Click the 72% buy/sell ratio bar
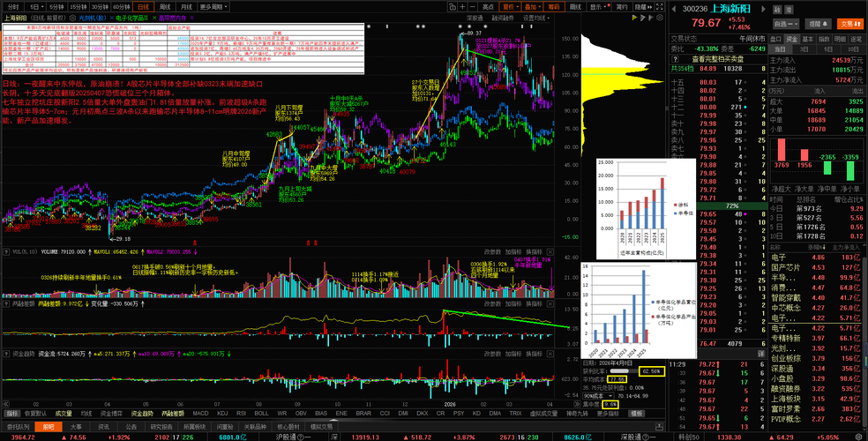 (x=732, y=206)
